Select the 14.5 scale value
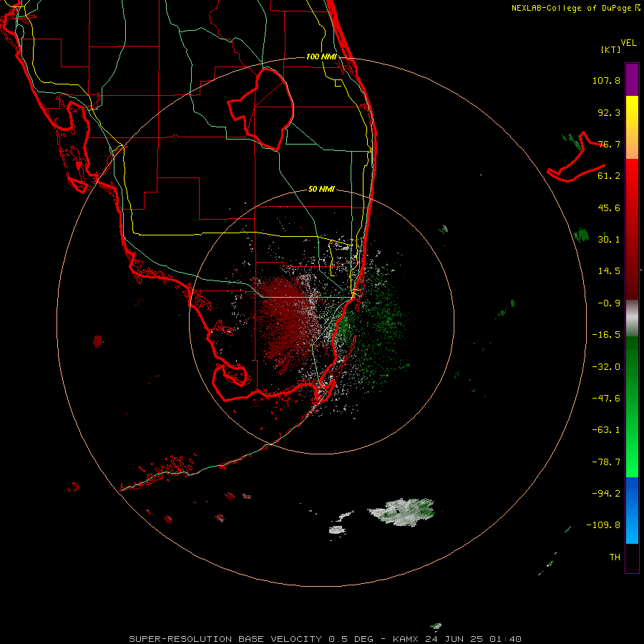Image resolution: width=644 pixels, height=644 pixels. click(609, 271)
